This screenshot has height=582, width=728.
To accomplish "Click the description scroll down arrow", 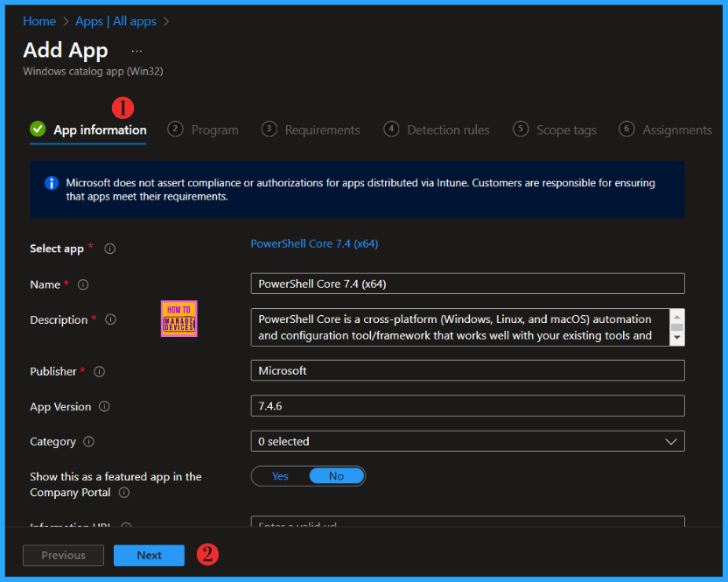I will tap(677, 338).
